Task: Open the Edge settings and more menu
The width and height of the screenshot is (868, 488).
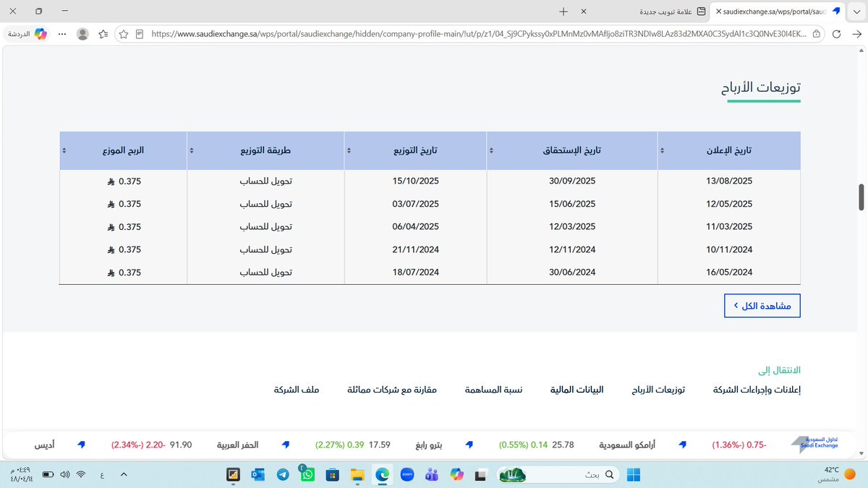Action: [62, 33]
